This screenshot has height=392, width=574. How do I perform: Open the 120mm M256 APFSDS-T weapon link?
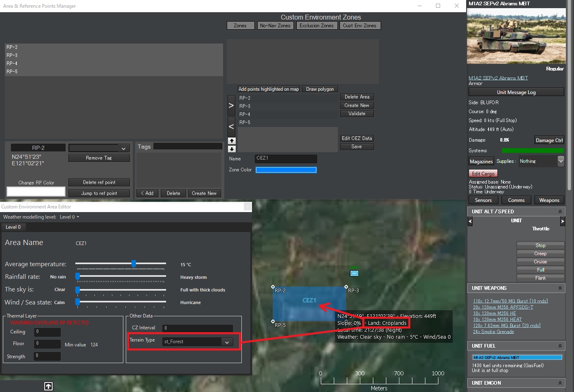(503, 307)
